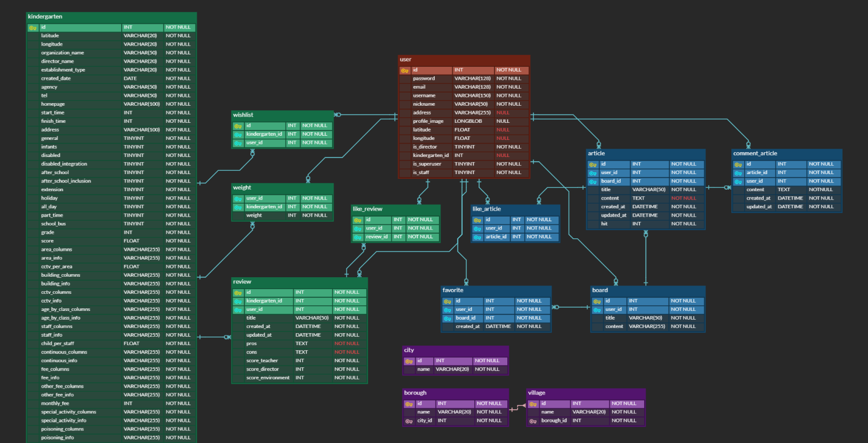868x443 pixels.
Task: Click the DATE type of created_date row
Action: pos(130,79)
